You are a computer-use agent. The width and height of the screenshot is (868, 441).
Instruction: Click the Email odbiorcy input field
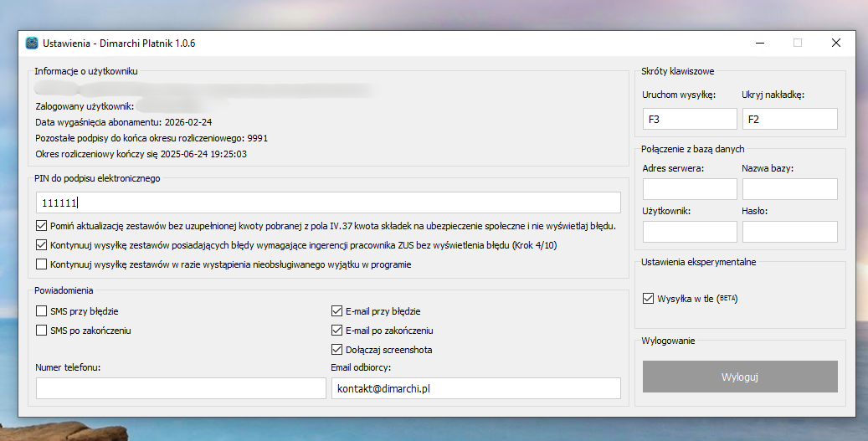click(x=476, y=388)
